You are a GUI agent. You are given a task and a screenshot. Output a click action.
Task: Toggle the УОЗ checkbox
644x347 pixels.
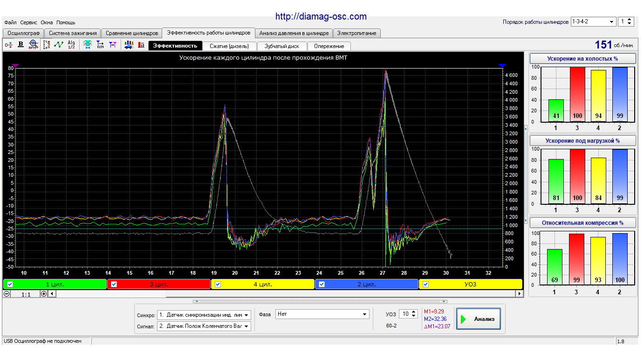425,284
